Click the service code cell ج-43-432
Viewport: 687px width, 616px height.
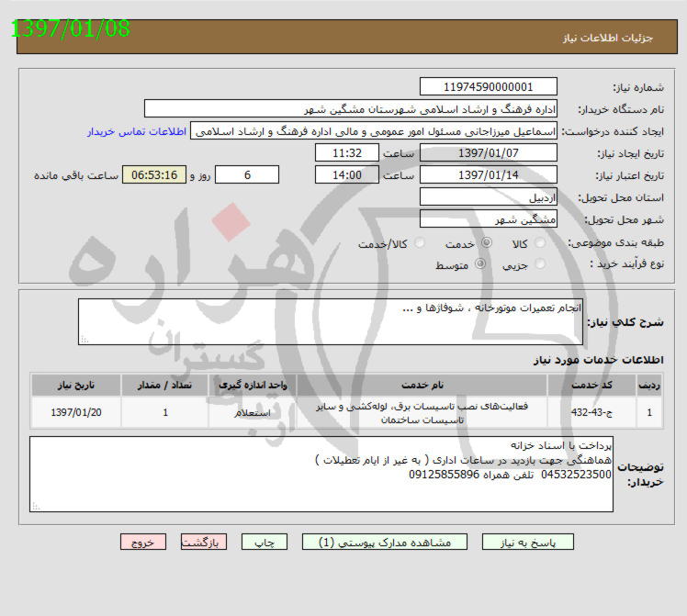pos(591,412)
